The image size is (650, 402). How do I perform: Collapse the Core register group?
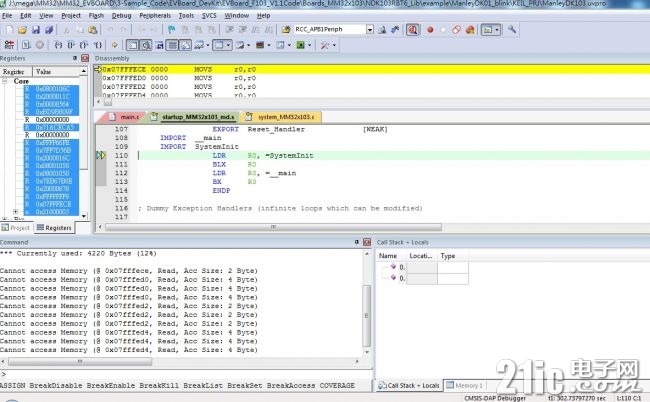point(5,81)
